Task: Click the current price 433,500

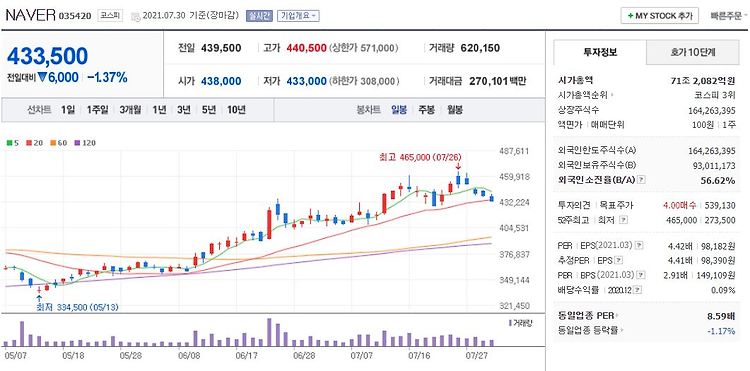Action: (47, 56)
